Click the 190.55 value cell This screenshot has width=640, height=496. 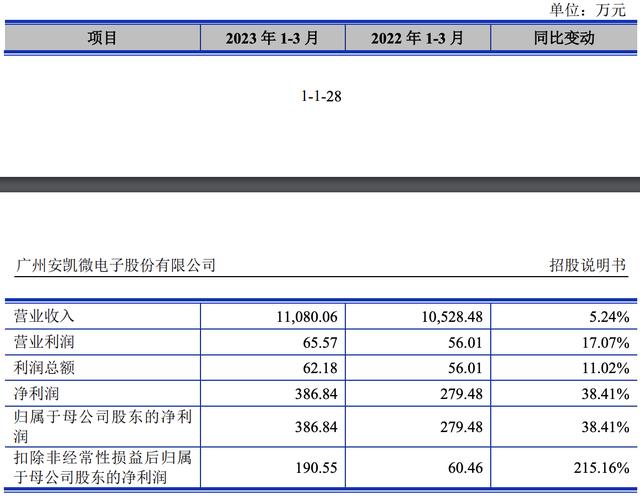tap(316, 466)
